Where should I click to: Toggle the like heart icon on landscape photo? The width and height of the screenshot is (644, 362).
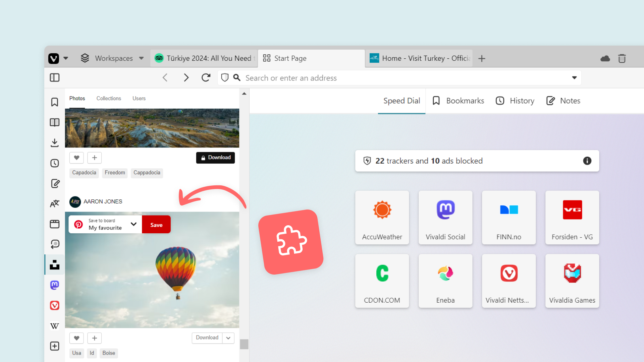(76, 157)
